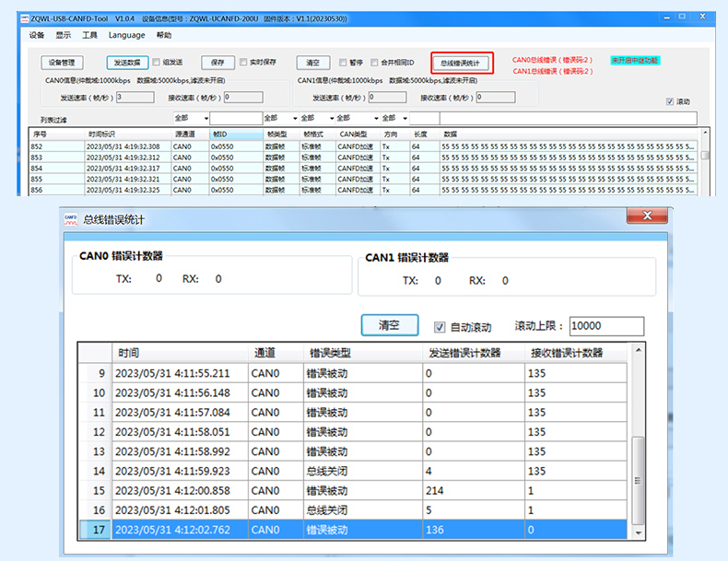Uncheck 自动滚动 auto-scroll in error dialog
The height and width of the screenshot is (561, 728).
[440, 326]
